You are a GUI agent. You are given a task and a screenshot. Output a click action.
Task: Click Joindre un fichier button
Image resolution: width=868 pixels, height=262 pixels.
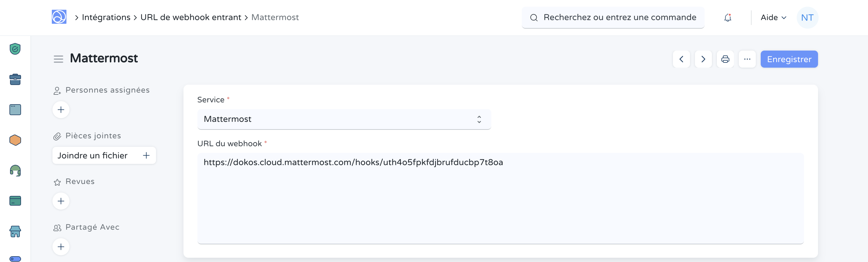(104, 156)
